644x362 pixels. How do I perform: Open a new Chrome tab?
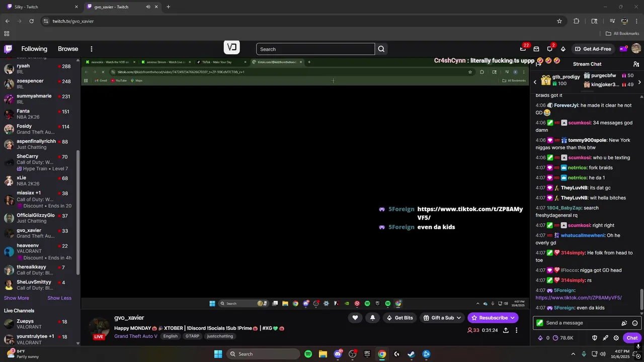[x=168, y=7]
